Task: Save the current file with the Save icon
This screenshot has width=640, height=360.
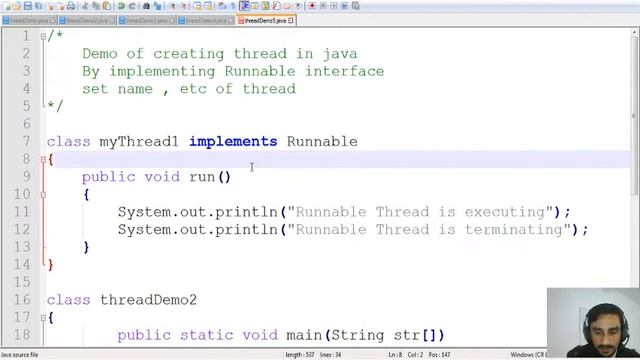Action: coord(28,6)
